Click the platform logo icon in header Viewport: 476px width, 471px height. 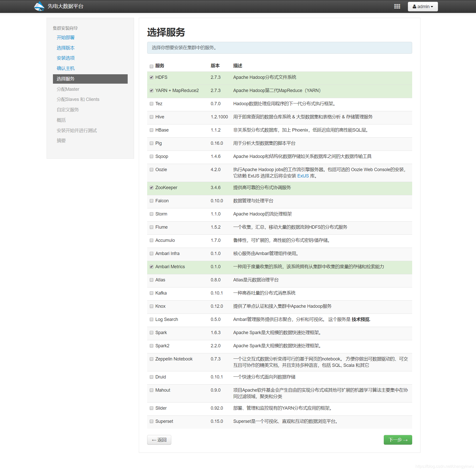[x=39, y=6]
